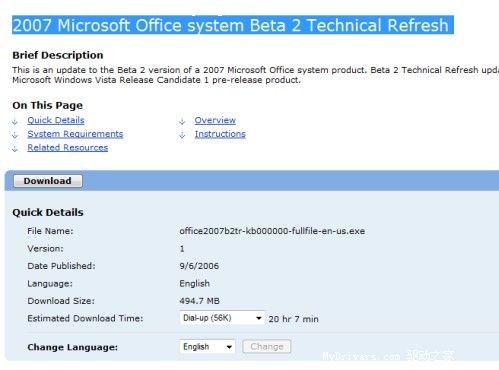The width and height of the screenshot is (499, 370).
Task: Click down arrow beside Overview
Action: [x=182, y=122]
